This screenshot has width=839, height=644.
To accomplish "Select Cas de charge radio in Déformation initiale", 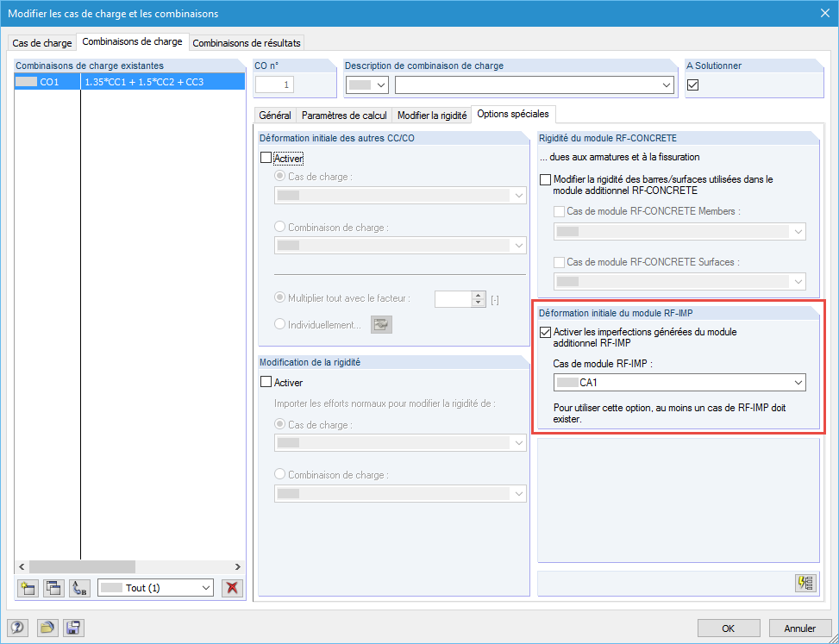I will pos(279,176).
